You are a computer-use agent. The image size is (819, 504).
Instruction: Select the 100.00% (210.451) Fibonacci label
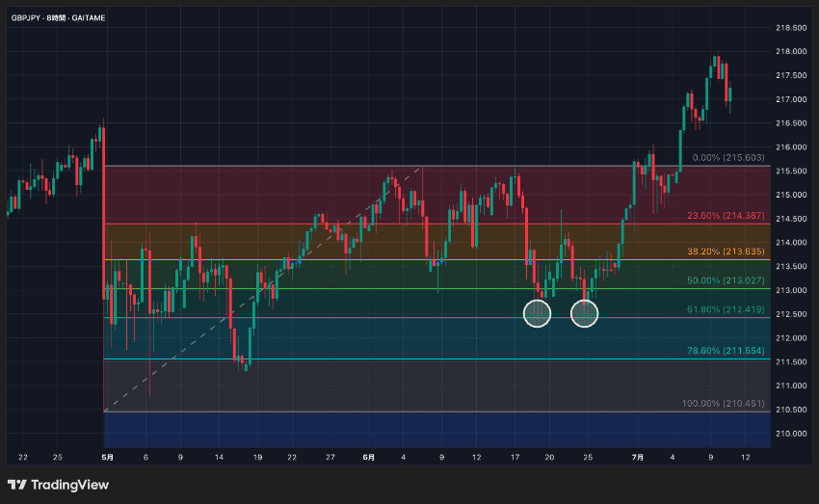click(x=723, y=403)
